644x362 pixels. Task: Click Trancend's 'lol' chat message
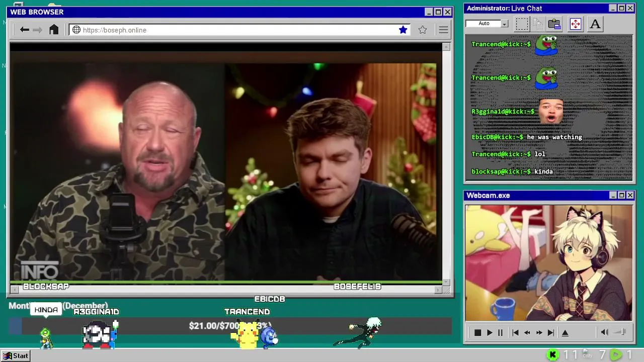[x=540, y=154]
